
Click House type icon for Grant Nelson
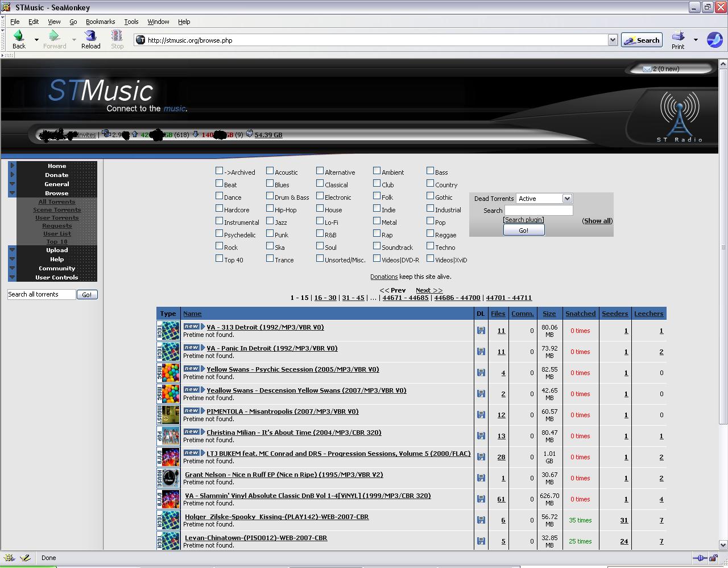pos(168,478)
